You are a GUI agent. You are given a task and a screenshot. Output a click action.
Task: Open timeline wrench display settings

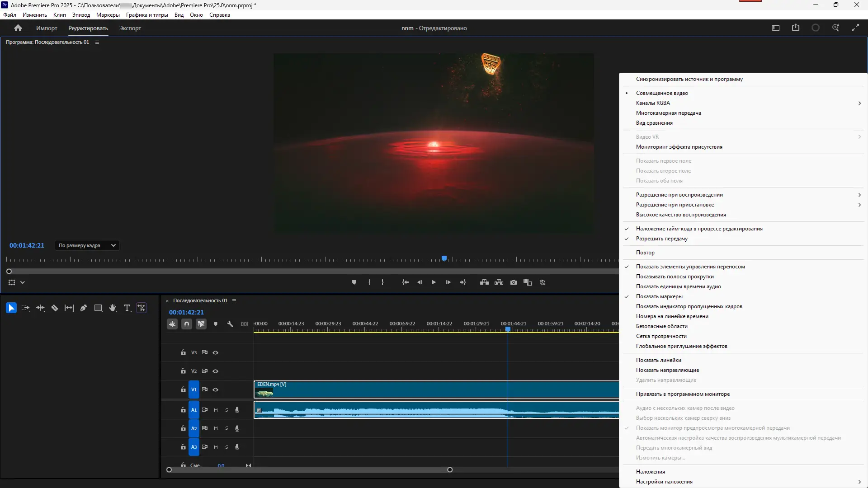[x=230, y=324]
